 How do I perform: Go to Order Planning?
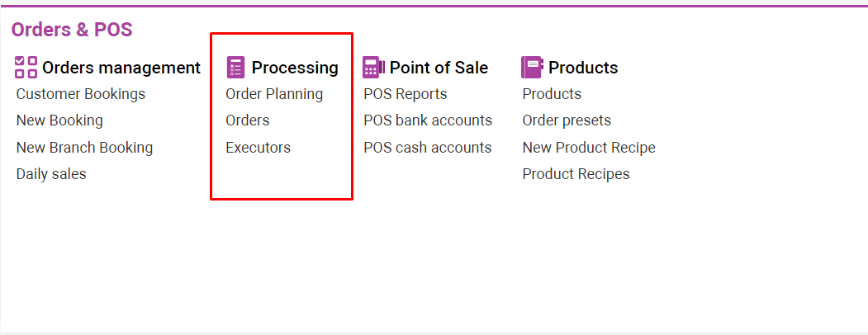click(x=274, y=94)
